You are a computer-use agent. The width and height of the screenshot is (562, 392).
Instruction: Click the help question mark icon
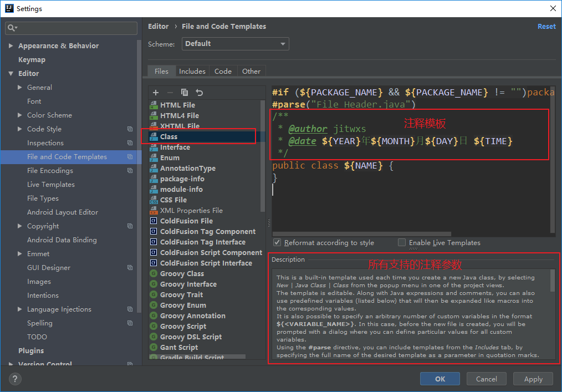pos(14,379)
